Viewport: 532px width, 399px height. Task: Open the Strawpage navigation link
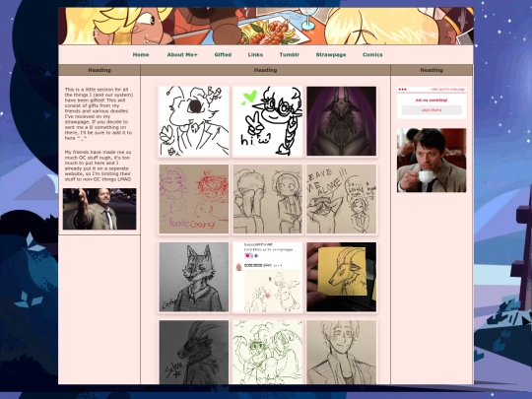[331, 54]
